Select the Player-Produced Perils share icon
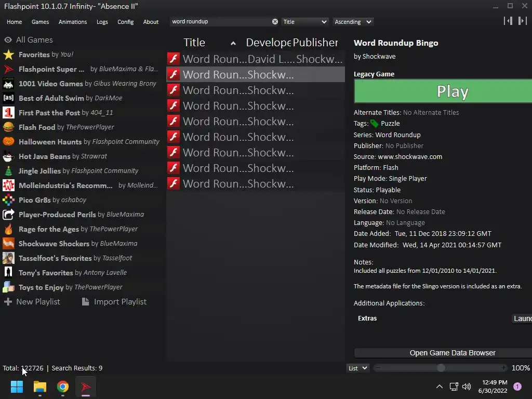Screen dimensions: 532x399 (8, 215)
